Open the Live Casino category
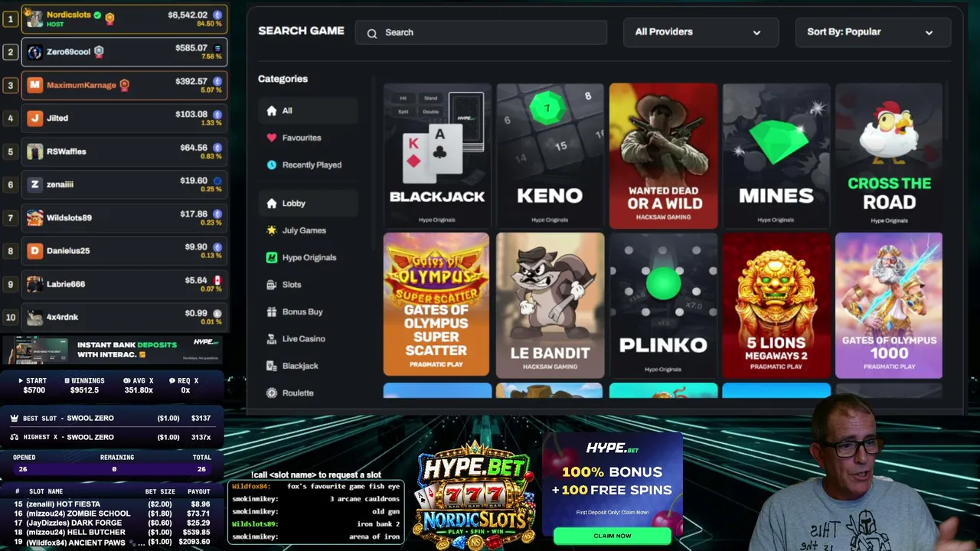980x551 pixels. [308, 339]
